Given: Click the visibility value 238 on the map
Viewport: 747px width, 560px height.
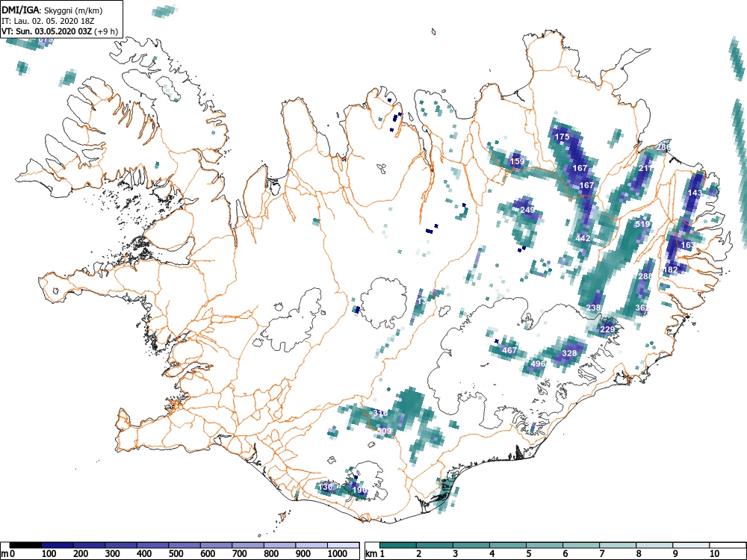Looking at the screenshot, I should (593, 308).
